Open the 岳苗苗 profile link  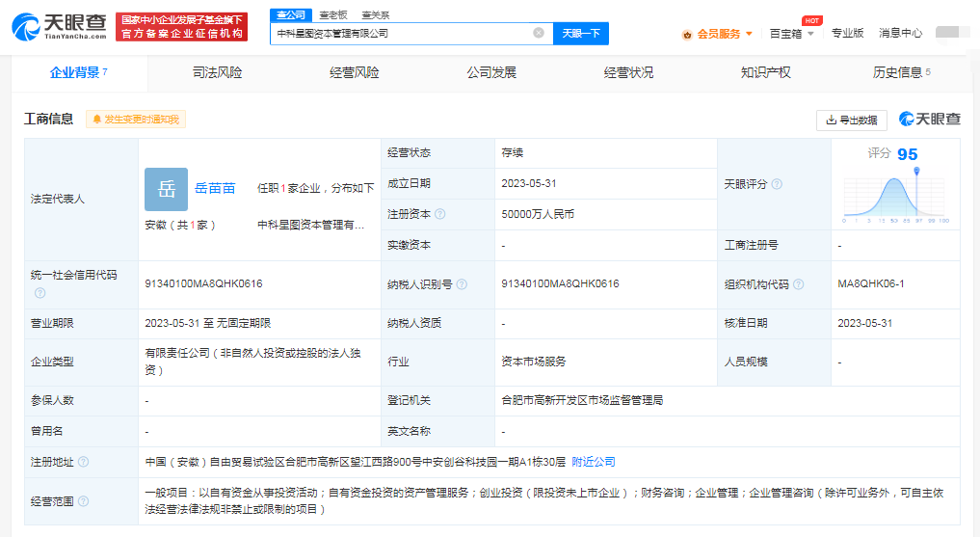215,188
